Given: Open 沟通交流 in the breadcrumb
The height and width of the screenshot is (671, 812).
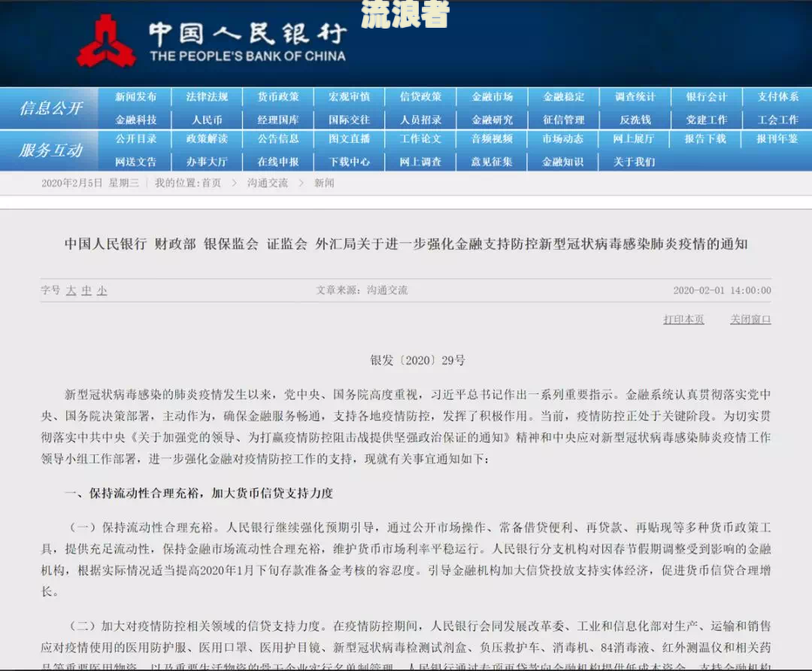Looking at the screenshot, I should [x=267, y=183].
